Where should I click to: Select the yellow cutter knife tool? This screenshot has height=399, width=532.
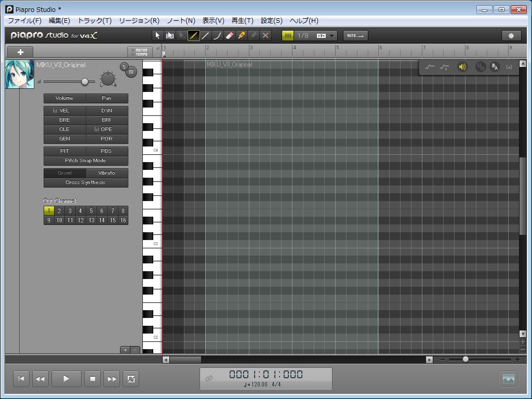click(x=242, y=36)
